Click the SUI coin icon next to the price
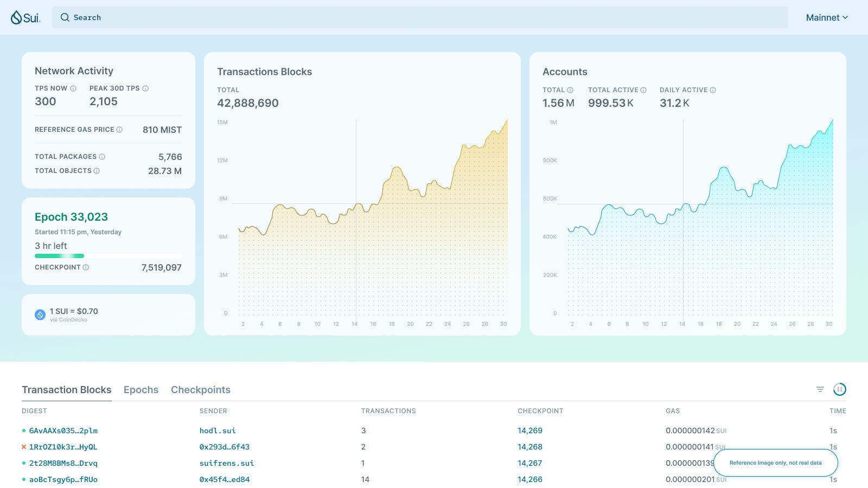This screenshot has width=868, height=488. (x=39, y=314)
